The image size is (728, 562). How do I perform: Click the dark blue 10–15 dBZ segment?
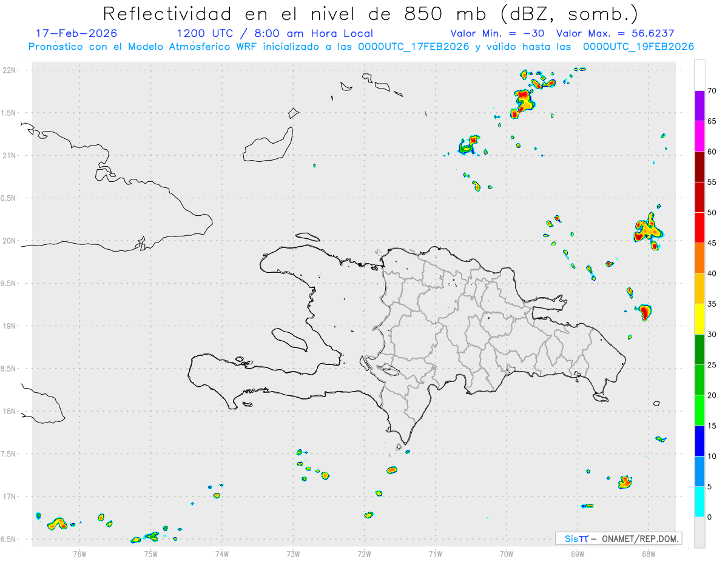coord(699,441)
